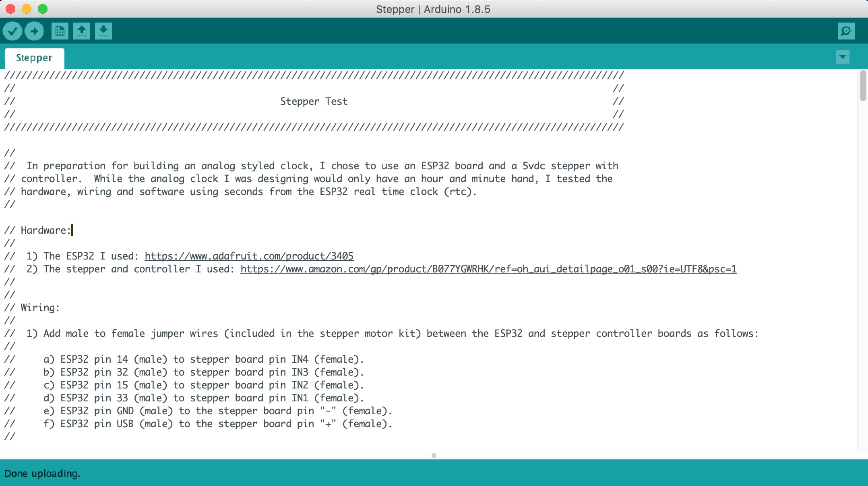
Task: Open the amazon.com stepper product link
Action: [x=488, y=269]
